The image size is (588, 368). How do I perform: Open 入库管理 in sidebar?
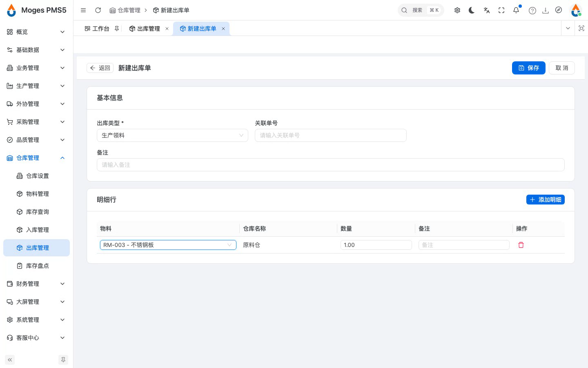36,230
